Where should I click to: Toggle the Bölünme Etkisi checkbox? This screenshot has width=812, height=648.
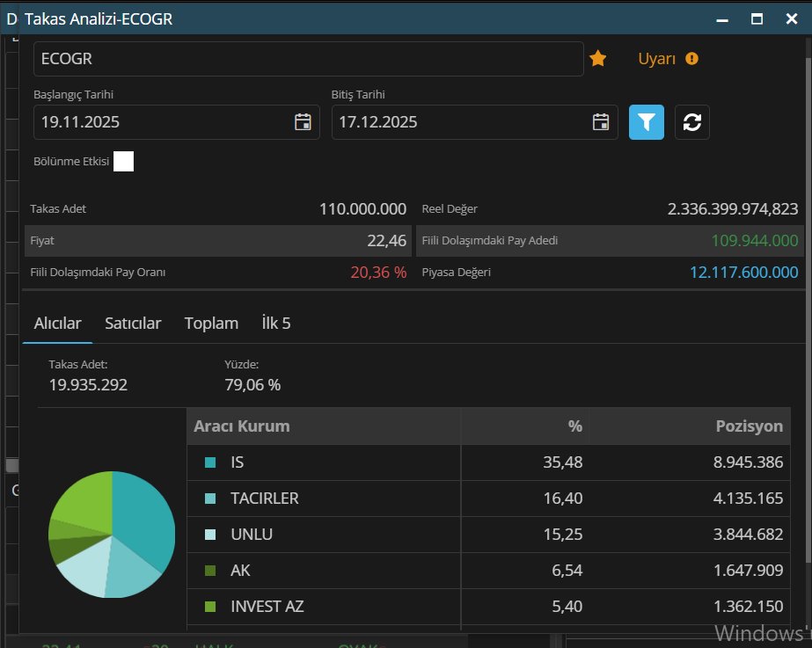coord(123,161)
